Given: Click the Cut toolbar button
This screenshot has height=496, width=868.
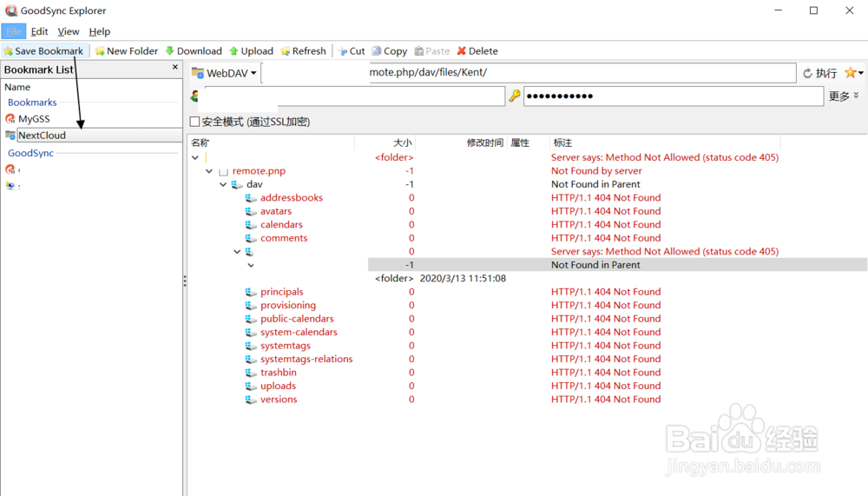Looking at the screenshot, I should click(x=352, y=51).
